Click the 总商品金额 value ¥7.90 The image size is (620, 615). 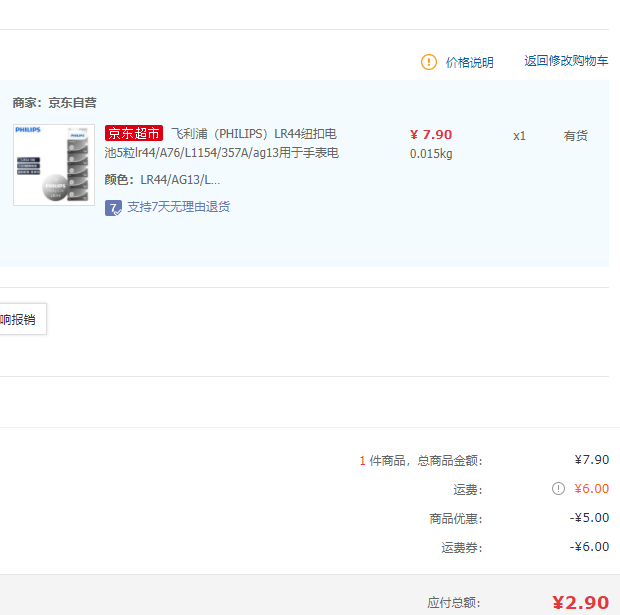coord(592,460)
